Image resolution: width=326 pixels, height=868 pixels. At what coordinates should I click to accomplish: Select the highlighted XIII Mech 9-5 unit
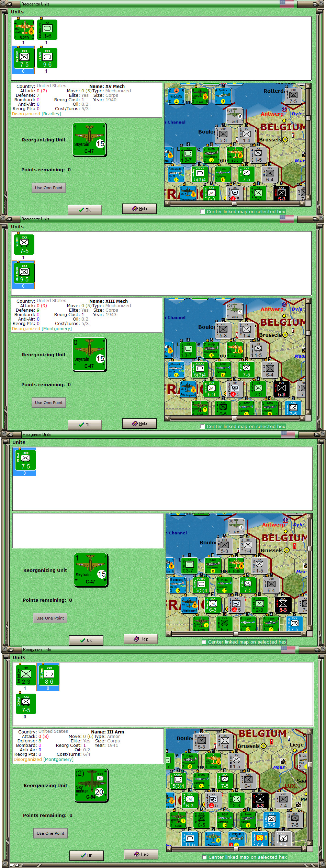pos(24,273)
